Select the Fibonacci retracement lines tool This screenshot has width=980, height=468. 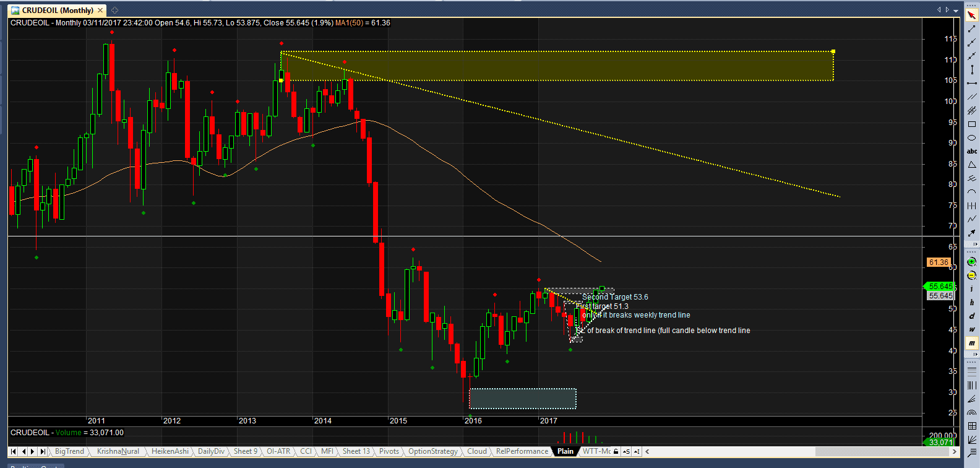(971, 371)
